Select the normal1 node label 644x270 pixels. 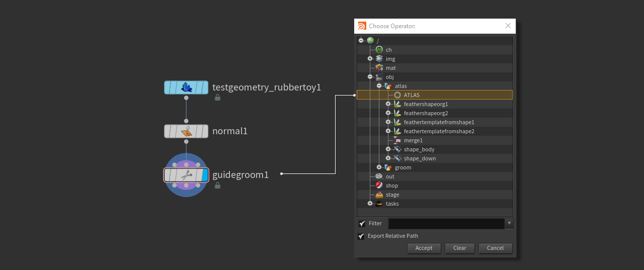pos(230,131)
